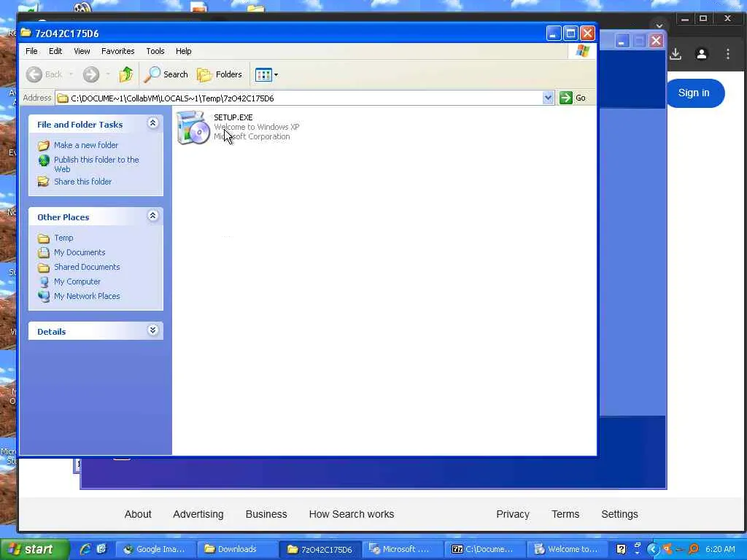This screenshot has width=747, height=560.
Task: Expand the Details panel
Action: click(152, 330)
